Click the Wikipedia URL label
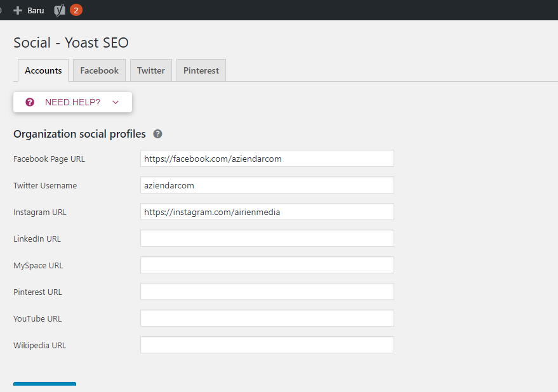The width and height of the screenshot is (558, 392). [40, 346]
